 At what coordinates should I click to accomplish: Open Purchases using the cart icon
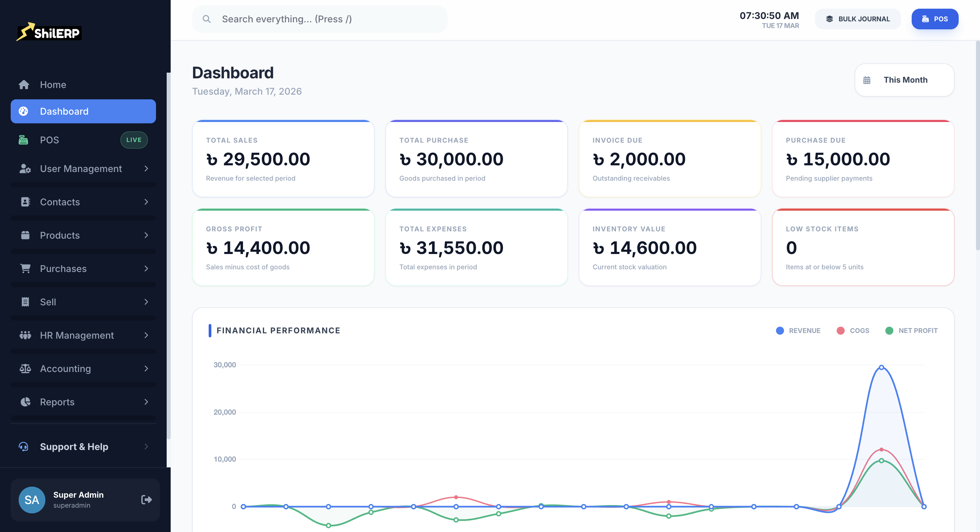click(24, 268)
